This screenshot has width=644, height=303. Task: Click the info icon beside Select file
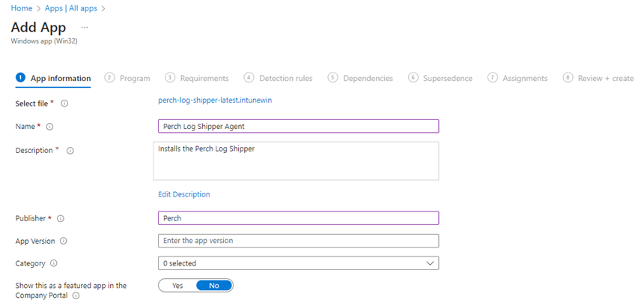point(65,103)
